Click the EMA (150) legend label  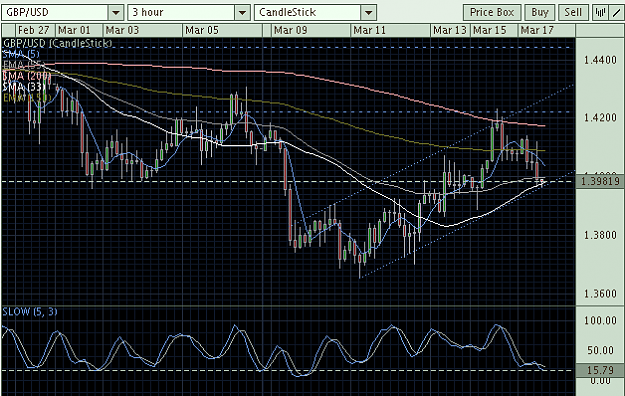coord(27,97)
